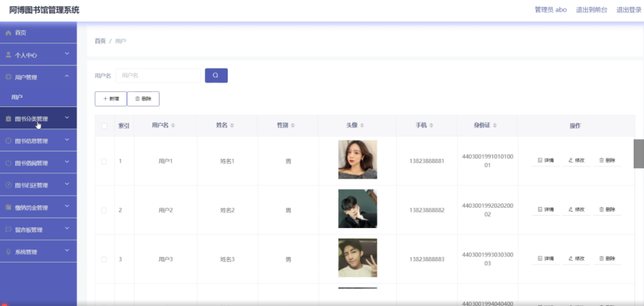Screen dimensions: 644x306
Task: Click the 图书分类管理 clipboard icon
Action: pyautogui.click(x=8, y=119)
